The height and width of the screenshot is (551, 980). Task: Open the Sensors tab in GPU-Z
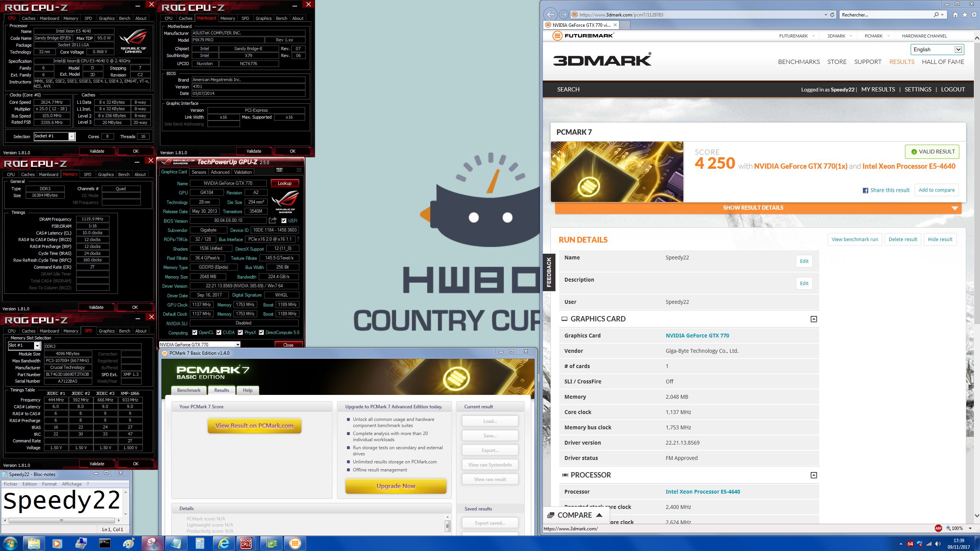(x=199, y=172)
